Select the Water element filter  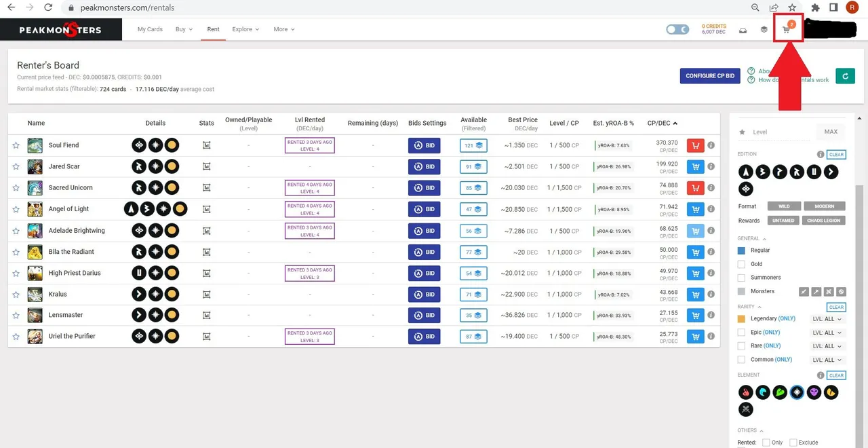(x=763, y=392)
